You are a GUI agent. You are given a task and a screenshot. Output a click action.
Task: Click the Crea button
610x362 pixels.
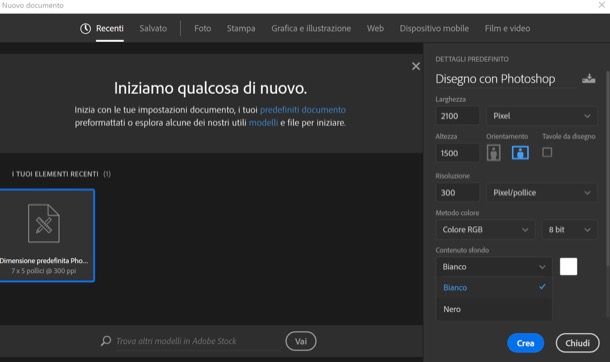525,343
